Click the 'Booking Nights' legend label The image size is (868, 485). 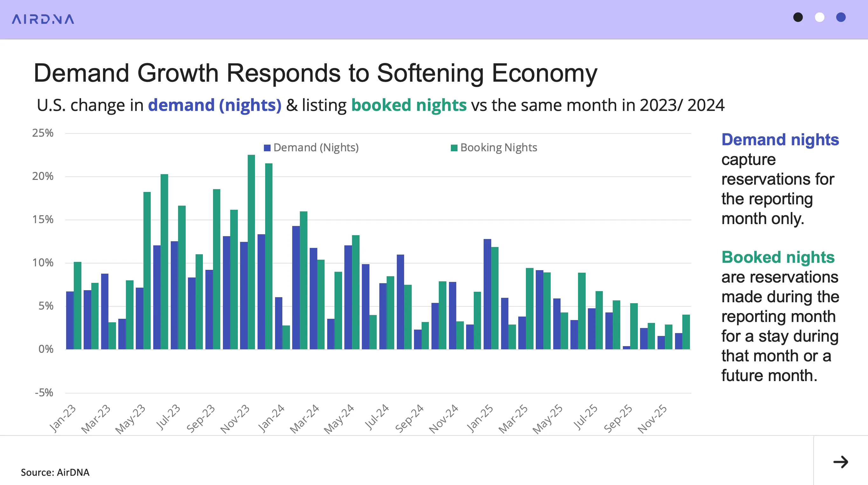(499, 147)
